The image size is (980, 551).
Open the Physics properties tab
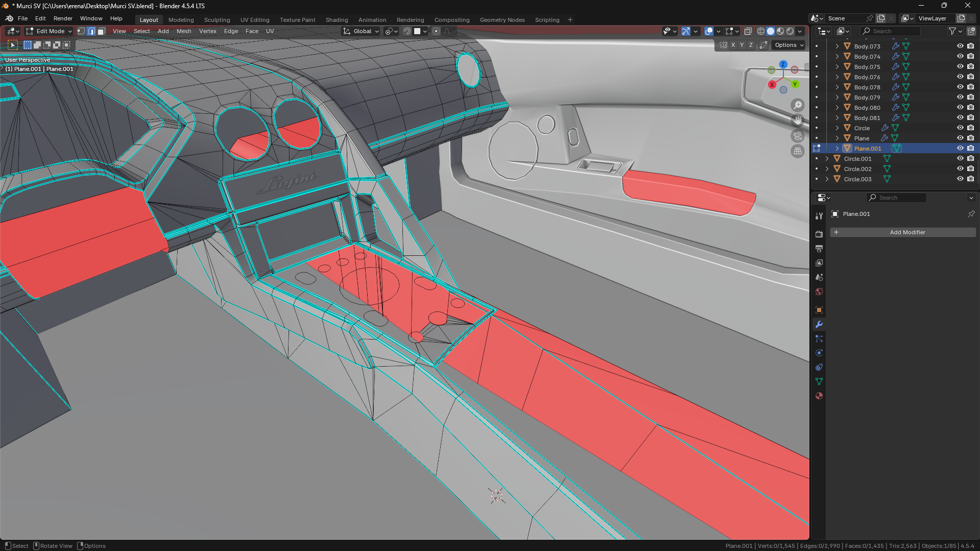(x=819, y=353)
